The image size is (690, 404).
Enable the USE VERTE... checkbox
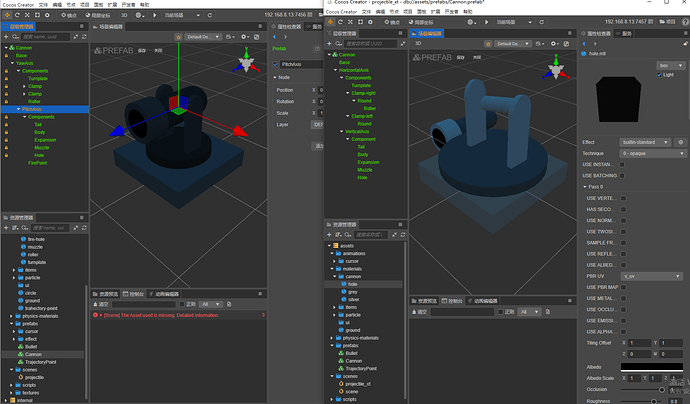624,198
